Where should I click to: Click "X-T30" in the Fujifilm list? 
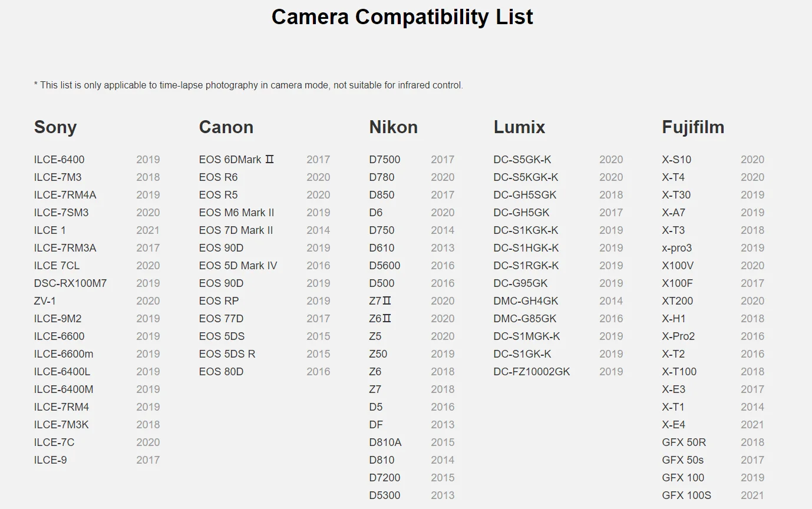[676, 195]
